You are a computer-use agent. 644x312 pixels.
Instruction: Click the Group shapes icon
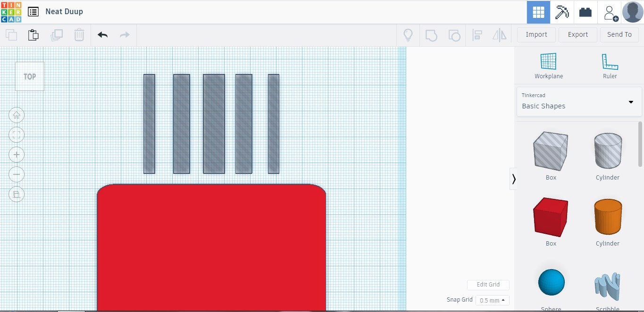431,35
